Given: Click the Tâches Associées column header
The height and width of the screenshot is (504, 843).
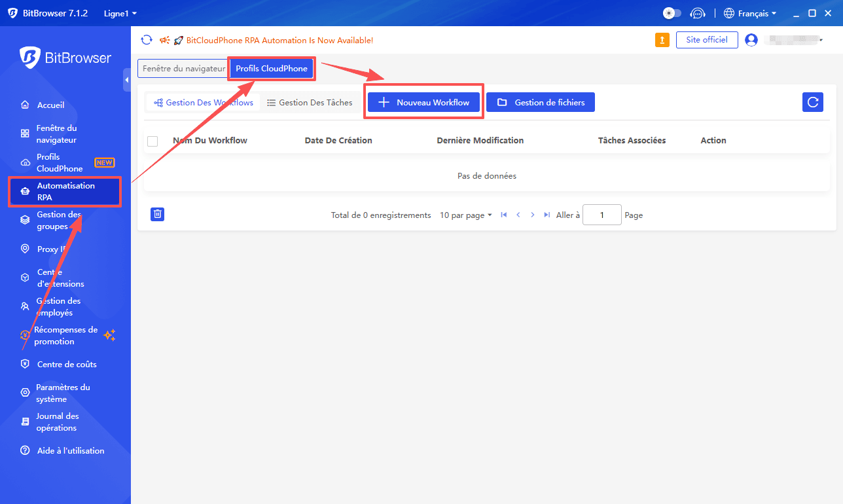Looking at the screenshot, I should click(x=632, y=141).
